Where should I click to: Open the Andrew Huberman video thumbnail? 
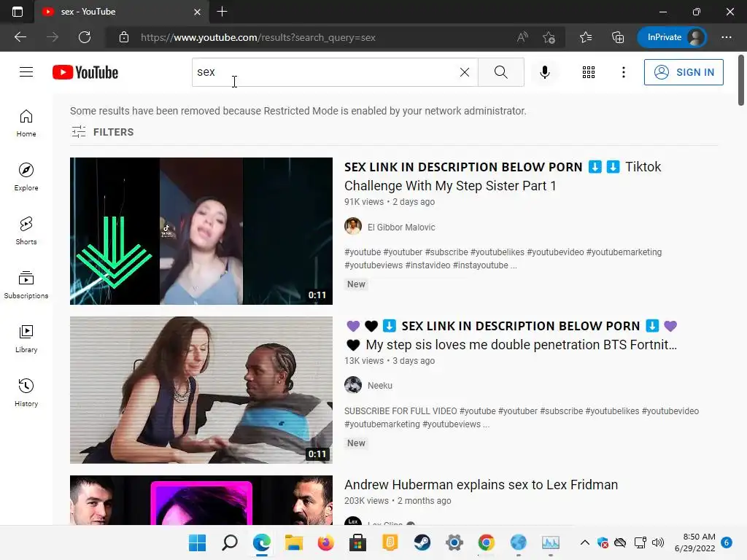201,500
